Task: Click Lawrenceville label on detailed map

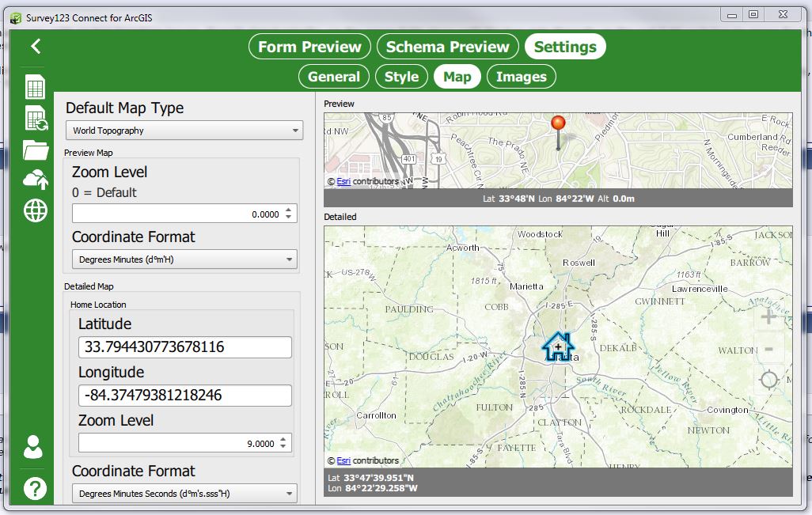Action: (700, 289)
